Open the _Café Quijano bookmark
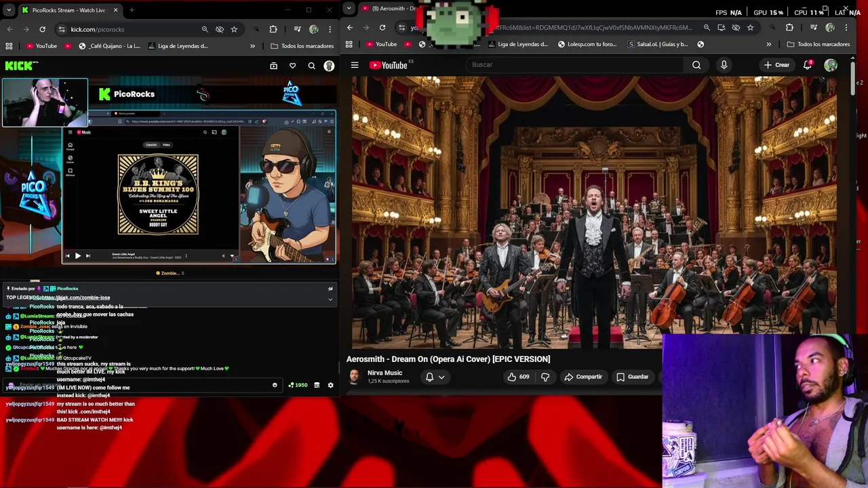 [109, 46]
